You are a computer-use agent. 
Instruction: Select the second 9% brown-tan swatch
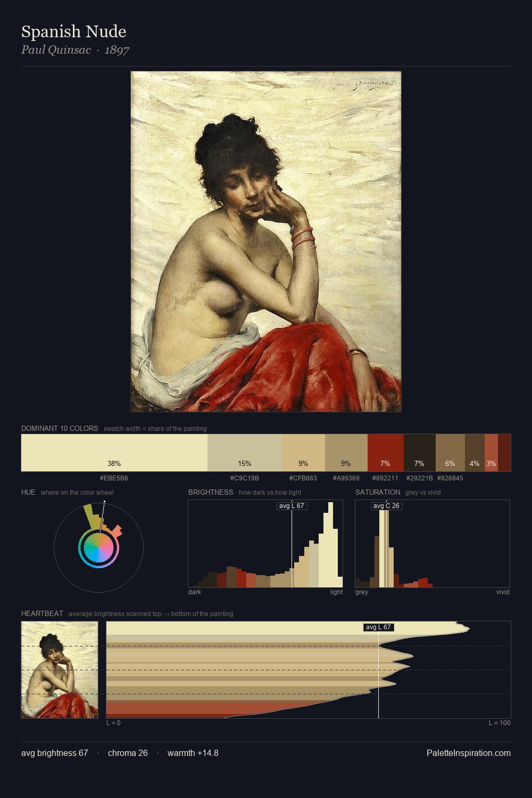[x=346, y=453]
